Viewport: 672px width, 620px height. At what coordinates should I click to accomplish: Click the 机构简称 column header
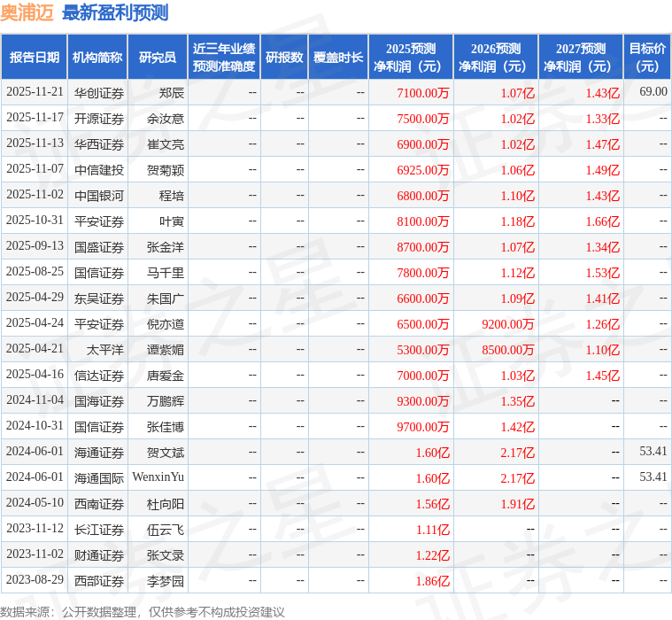97,58
